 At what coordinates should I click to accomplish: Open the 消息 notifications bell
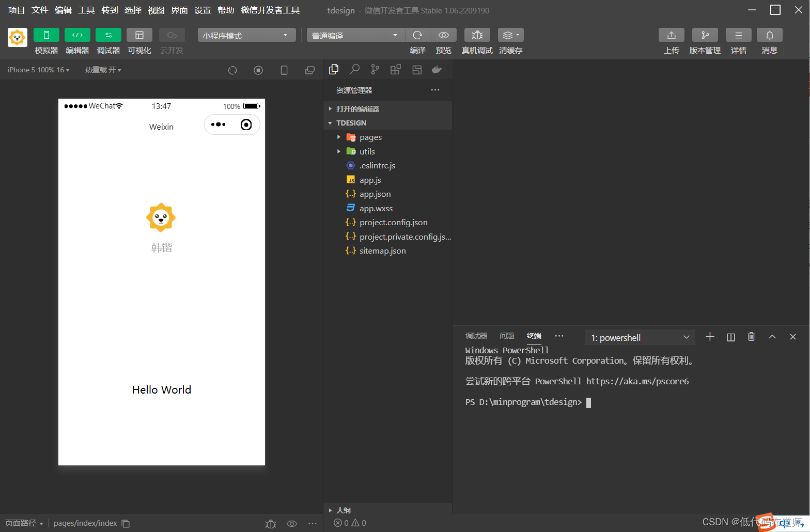point(770,35)
